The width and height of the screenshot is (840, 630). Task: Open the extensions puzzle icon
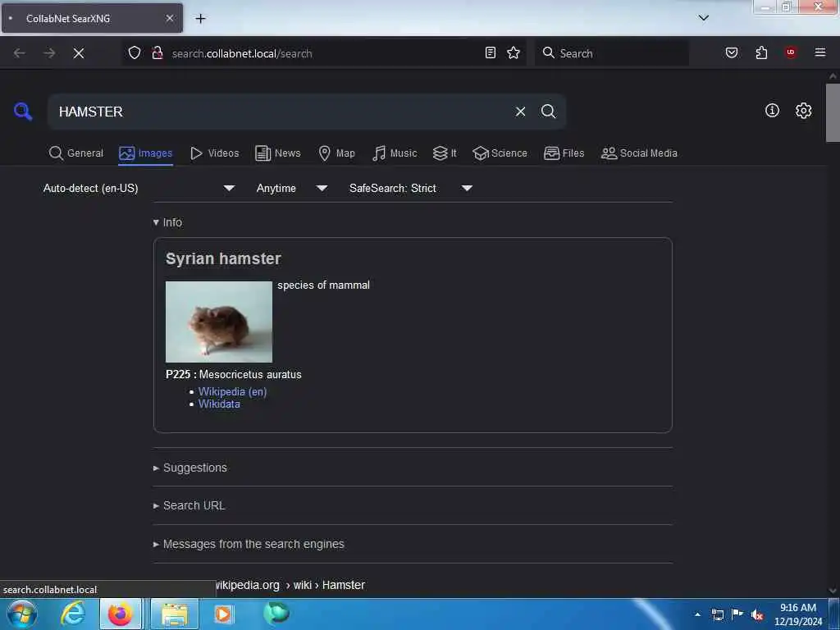[x=761, y=53]
